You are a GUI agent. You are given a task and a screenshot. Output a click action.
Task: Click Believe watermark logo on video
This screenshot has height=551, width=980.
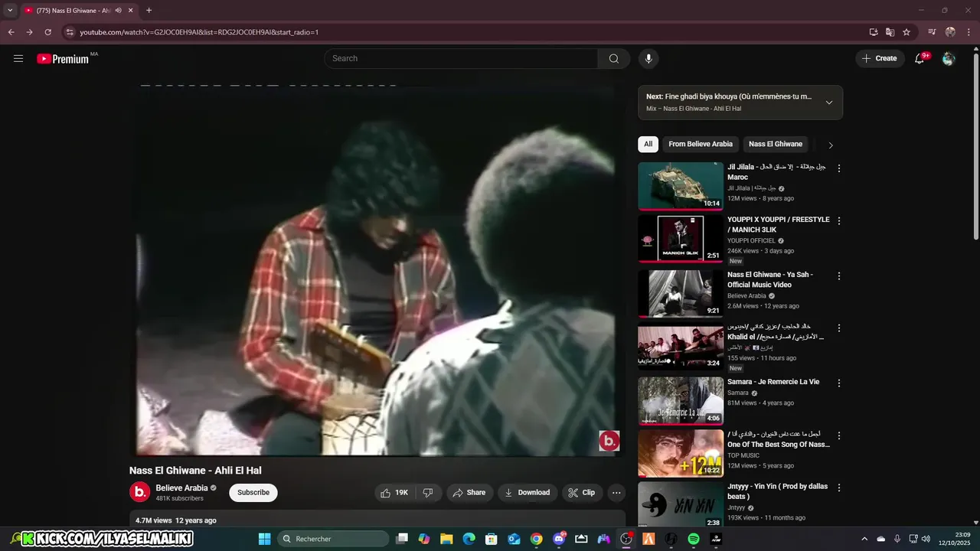609,441
